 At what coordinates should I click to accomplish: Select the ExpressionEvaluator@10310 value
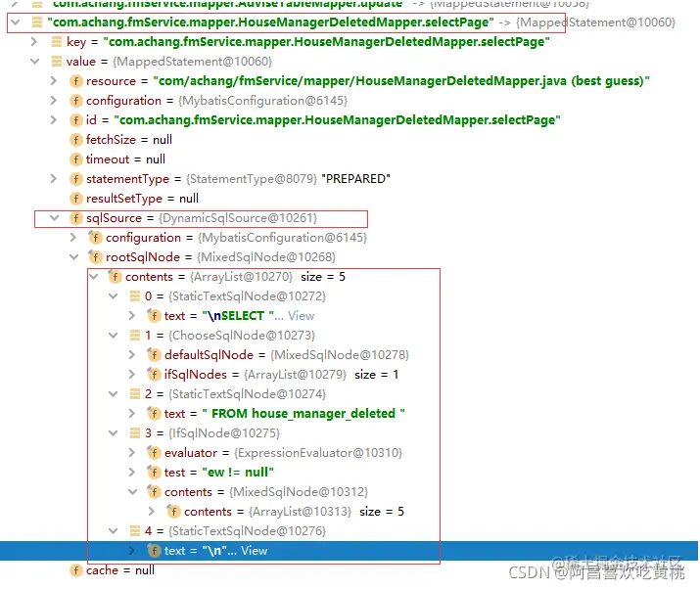point(318,453)
